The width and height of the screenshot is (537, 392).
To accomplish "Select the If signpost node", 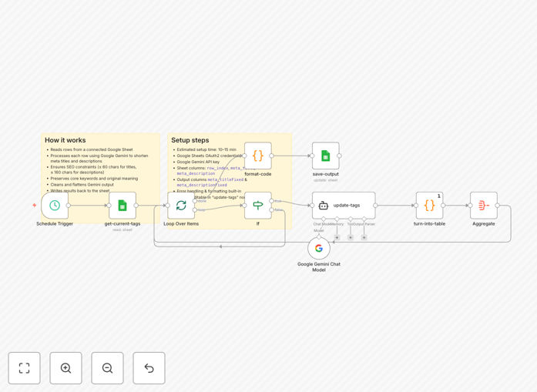I will pos(258,206).
